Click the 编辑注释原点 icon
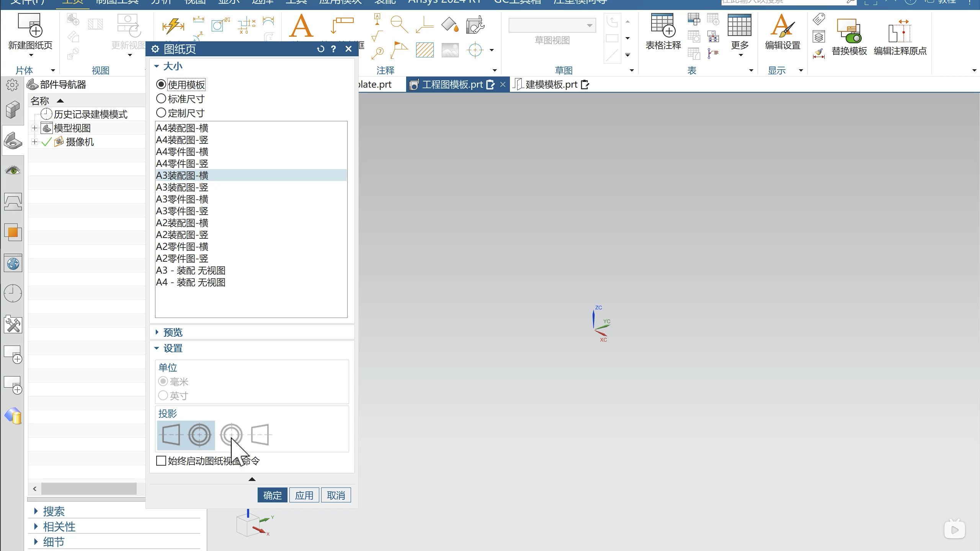Screen dimensions: 980x551 pyautogui.click(x=900, y=31)
